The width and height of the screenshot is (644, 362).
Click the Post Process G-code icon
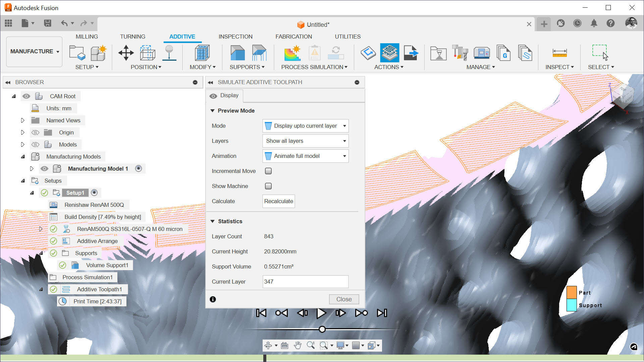[x=411, y=53]
